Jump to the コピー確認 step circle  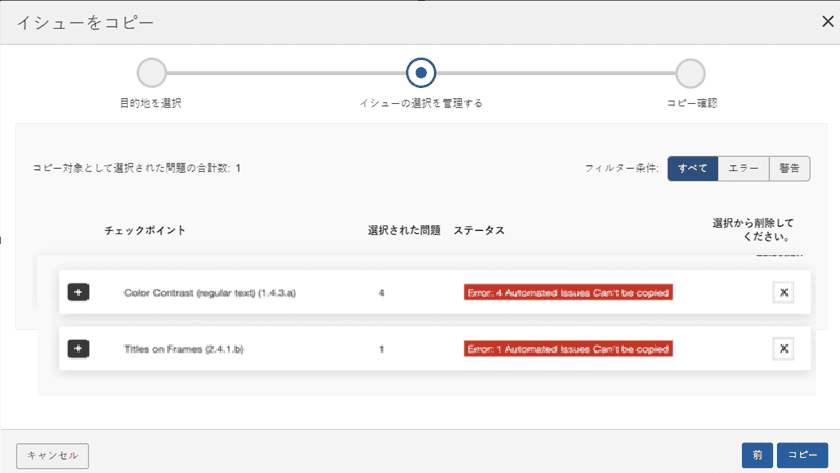(x=690, y=73)
